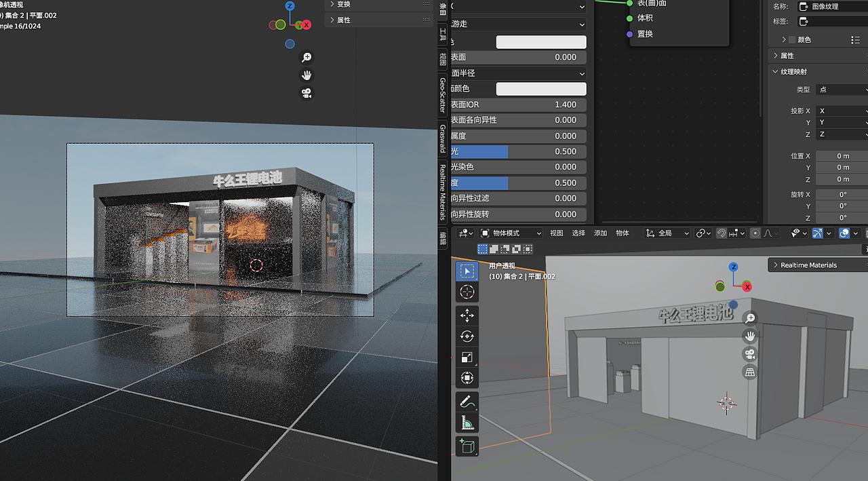Click Z axis on lower viewport gizmo

[733, 267]
